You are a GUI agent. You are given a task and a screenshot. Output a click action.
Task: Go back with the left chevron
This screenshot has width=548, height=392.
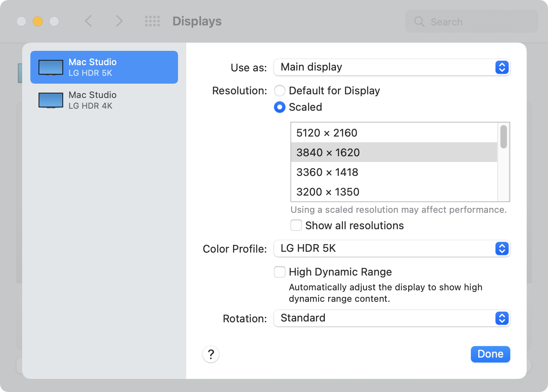pyautogui.click(x=88, y=21)
